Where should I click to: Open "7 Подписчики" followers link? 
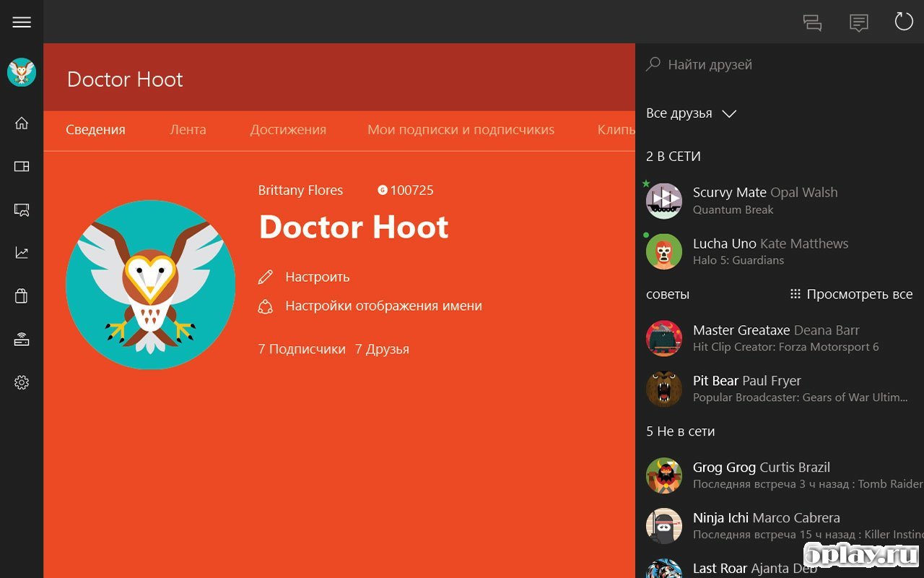pyautogui.click(x=302, y=349)
